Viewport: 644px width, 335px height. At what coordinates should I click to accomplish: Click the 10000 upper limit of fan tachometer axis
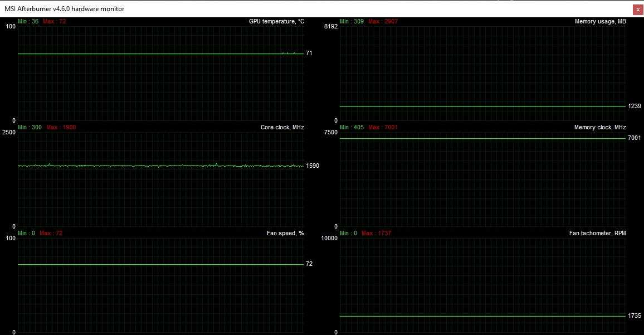point(329,239)
